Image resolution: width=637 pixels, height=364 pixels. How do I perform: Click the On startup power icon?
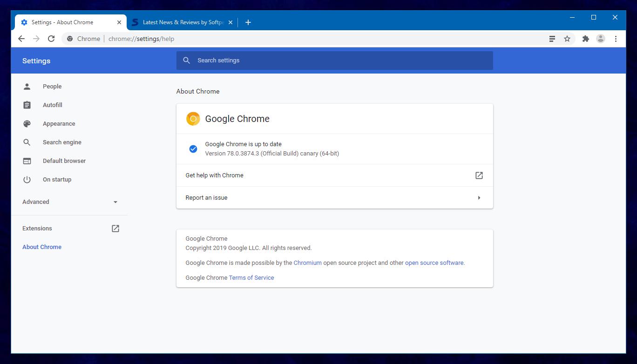(27, 180)
